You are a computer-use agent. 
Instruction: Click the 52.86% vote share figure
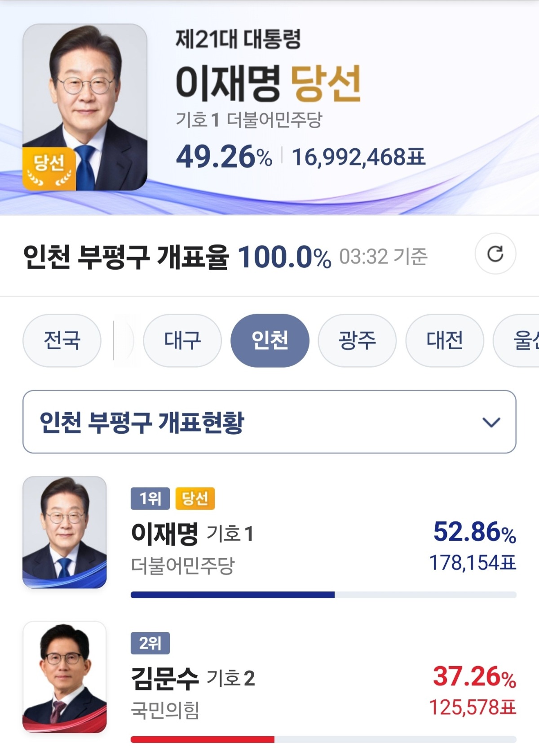tap(474, 532)
